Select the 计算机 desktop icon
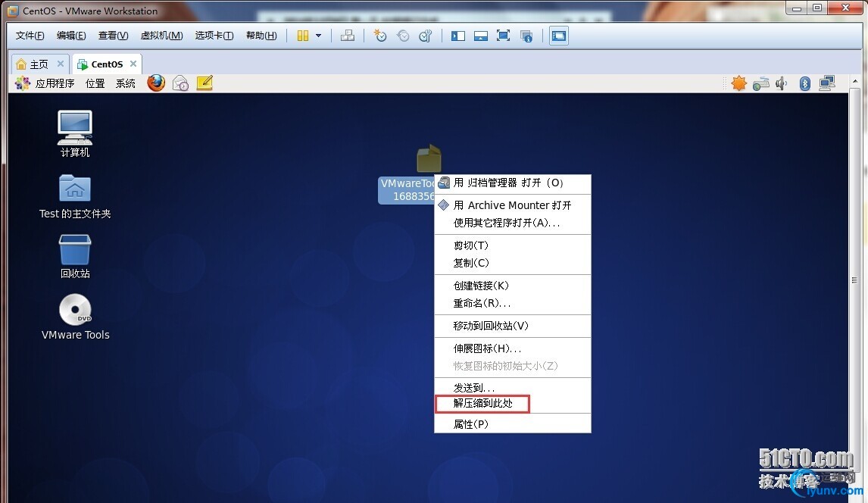Screen dimensions: 868x503 point(75,134)
